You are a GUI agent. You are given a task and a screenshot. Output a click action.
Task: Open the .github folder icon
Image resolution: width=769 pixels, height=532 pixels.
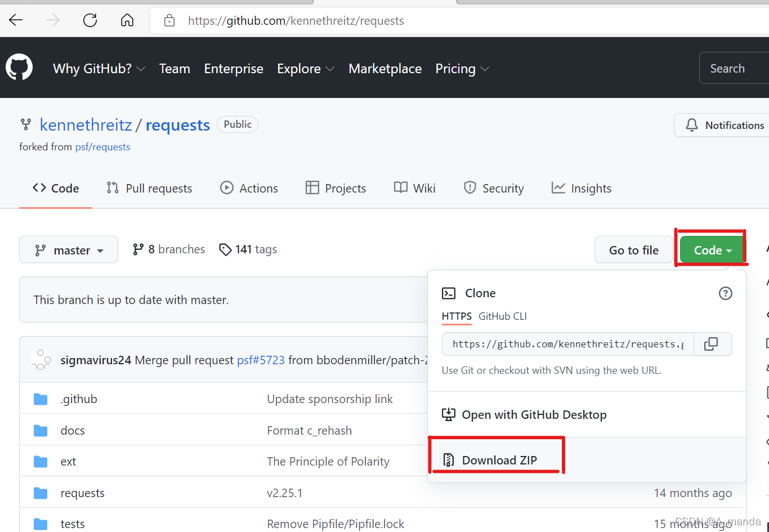(40, 399)
